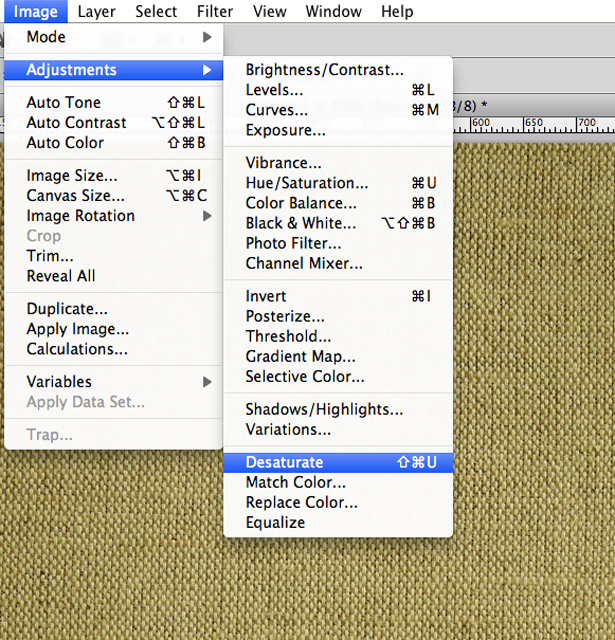Open the Layer menu
The height and width of the screenshot is (640, 615).
(96, 11)
